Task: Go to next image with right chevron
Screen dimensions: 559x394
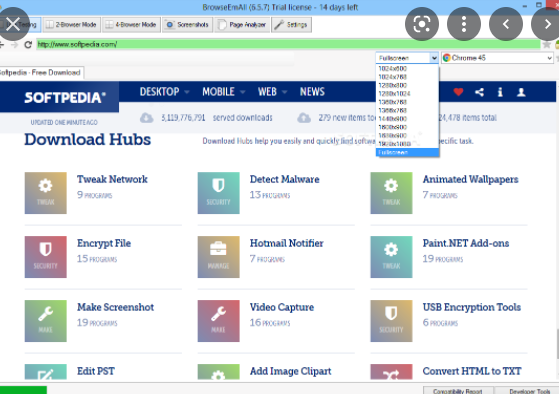Action: tap(547, 24)
